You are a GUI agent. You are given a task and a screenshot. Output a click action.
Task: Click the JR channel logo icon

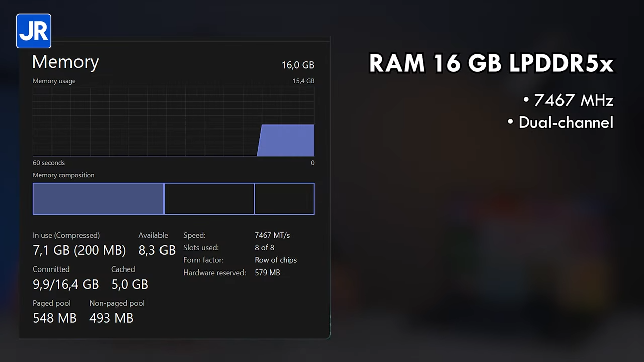(33, 31)
